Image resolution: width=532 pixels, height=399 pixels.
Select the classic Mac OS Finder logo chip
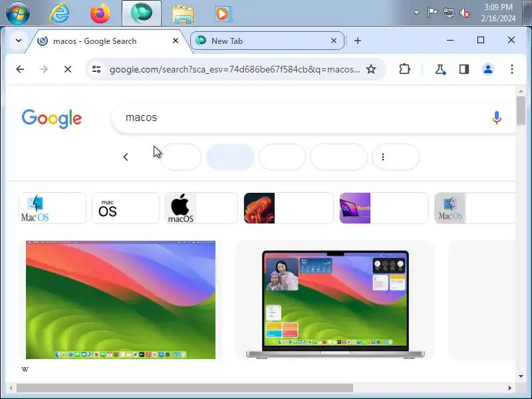point(53,208)
